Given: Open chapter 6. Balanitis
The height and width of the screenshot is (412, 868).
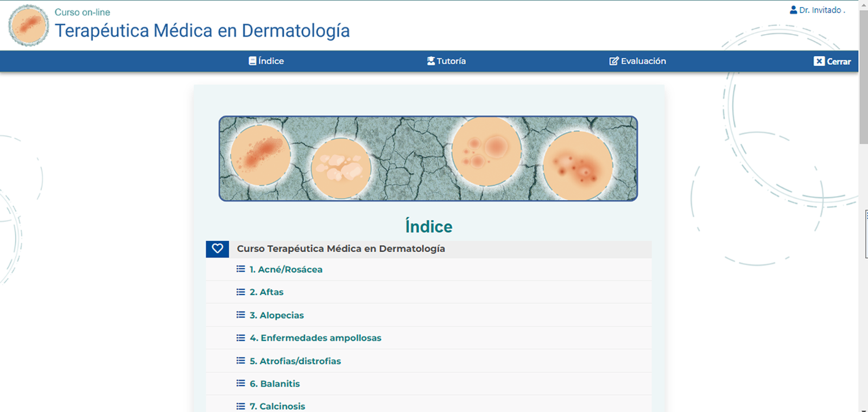Looking at the screenshot, I should [274, 384].
